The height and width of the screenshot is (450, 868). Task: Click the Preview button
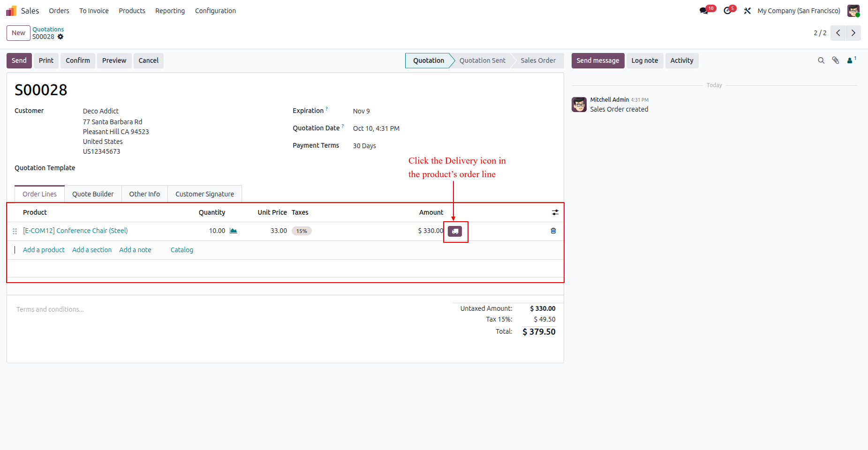pyautogui.click(x=114, y=60)
